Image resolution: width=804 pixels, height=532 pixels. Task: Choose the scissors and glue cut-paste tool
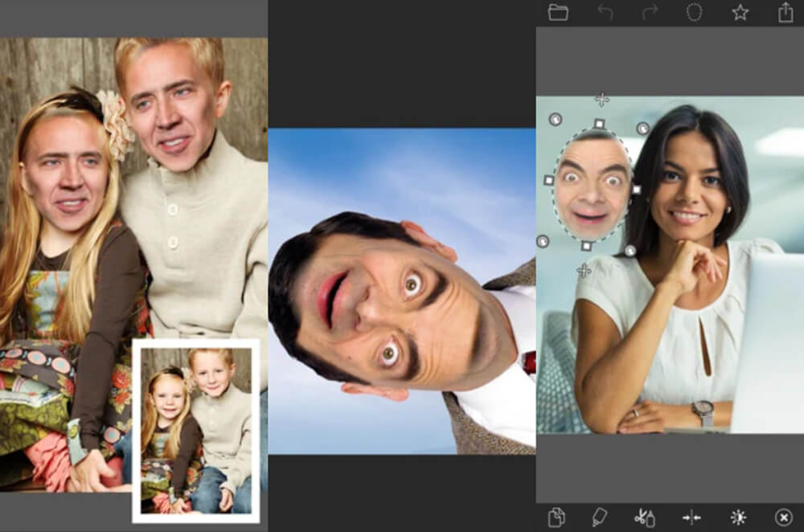click(x=645, y=518)
